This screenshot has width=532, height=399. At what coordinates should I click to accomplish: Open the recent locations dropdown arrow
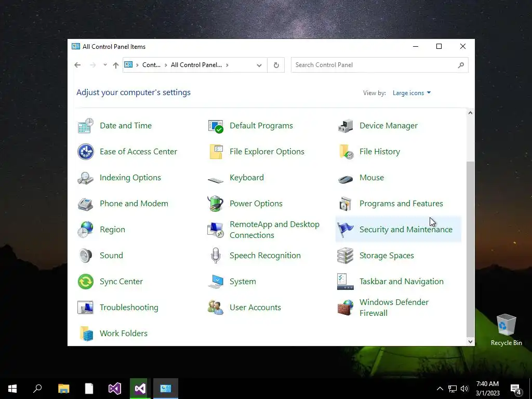point(105,65)
